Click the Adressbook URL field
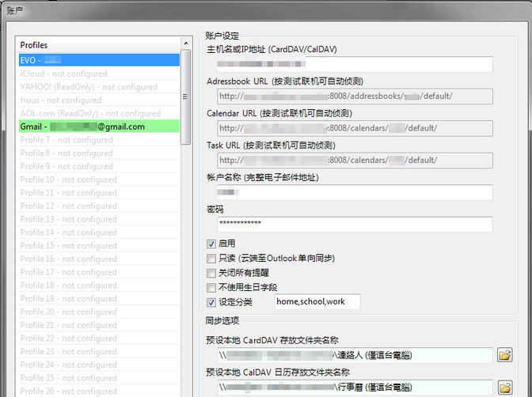Image resolution: width=532 pixels, height=397 pixels. tap(355, 96)
